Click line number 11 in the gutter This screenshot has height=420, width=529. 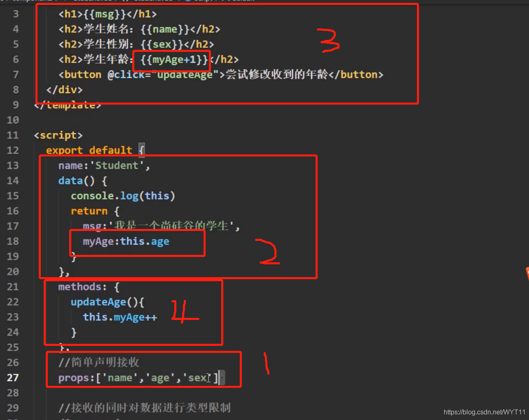click(13, 135)
